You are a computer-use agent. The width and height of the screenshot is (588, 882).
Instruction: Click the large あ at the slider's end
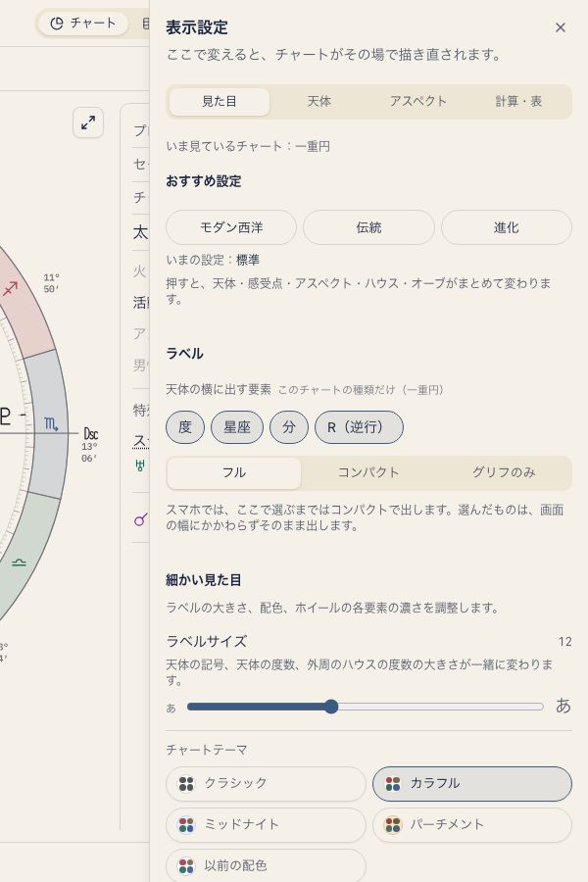[563, 706]
